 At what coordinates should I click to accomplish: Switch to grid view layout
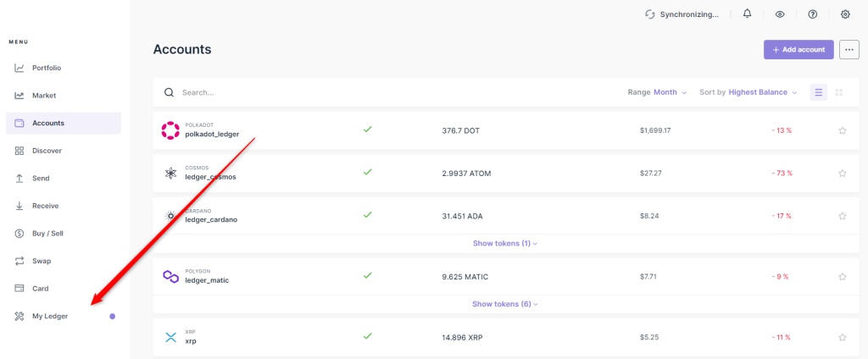tap(838, 92)
